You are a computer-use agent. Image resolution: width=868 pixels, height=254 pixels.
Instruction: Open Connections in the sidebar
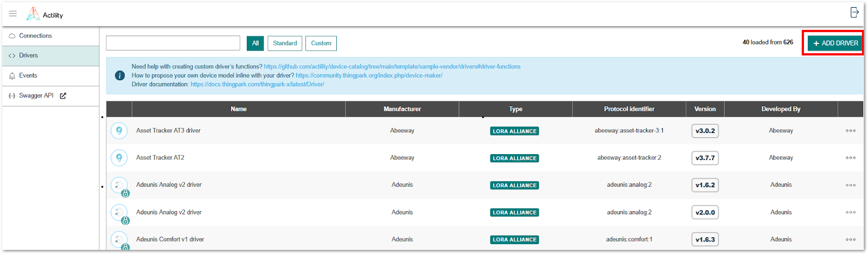tap(50, 36)
